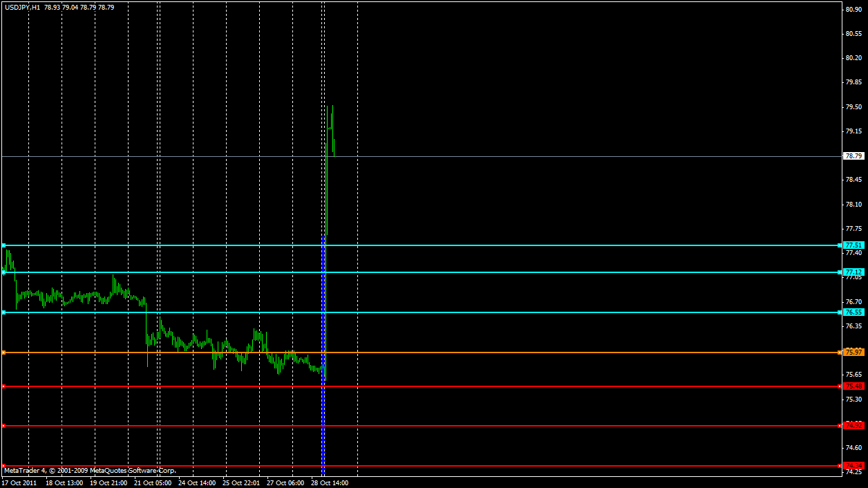The height and width of the screenshot is (488, 868).
Task: Select the cyan 77.51 horizontal line label
Action: tap(854, 245)
